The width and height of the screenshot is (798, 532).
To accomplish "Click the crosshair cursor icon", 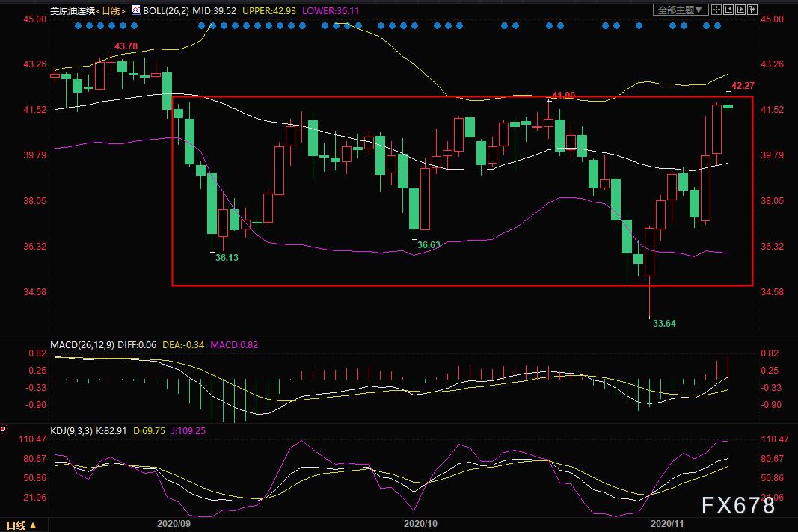I will point(717,10).
